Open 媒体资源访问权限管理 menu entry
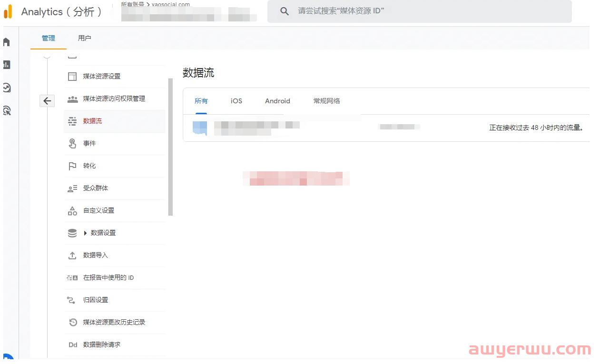 pyautogui.click(x=115, y=99)
